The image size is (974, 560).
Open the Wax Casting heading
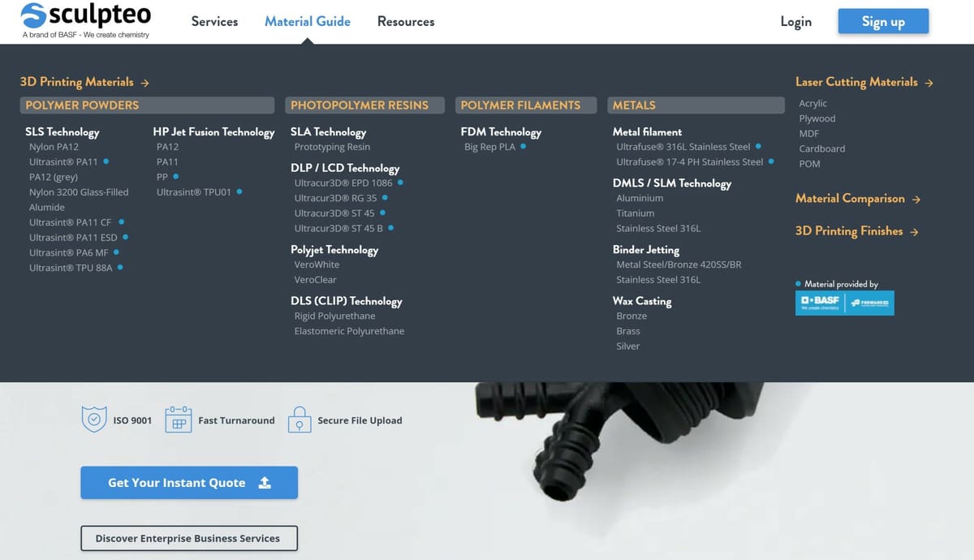tap(642, 301)
